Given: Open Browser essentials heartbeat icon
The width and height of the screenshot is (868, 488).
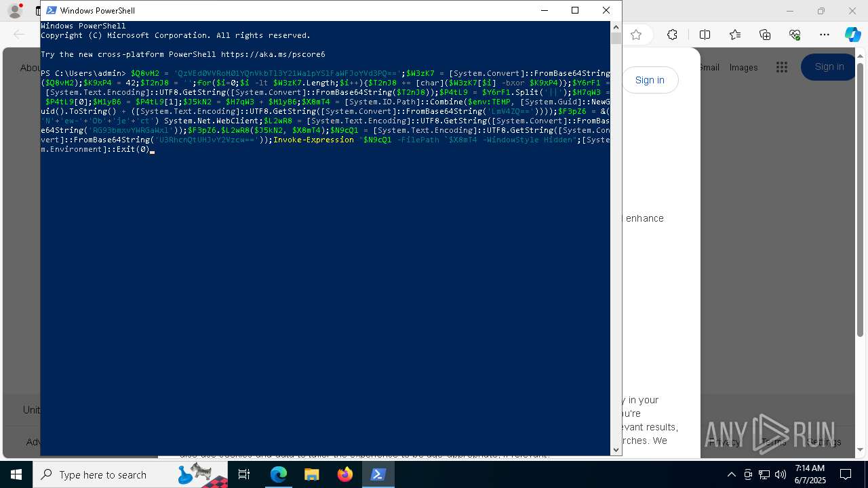Looking at the screenshot, I should click(795, 35).
